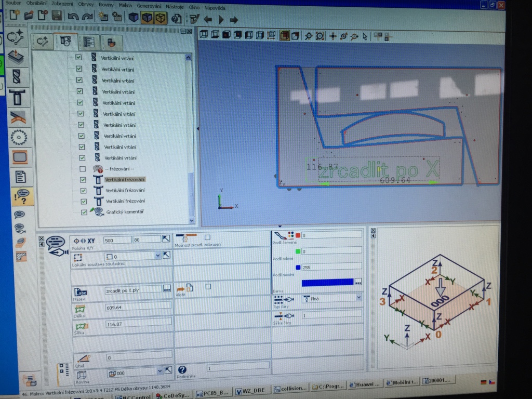
Task: Open the Typ čáry 'Plná' dropdown
Action: click(x=358, y=298)
